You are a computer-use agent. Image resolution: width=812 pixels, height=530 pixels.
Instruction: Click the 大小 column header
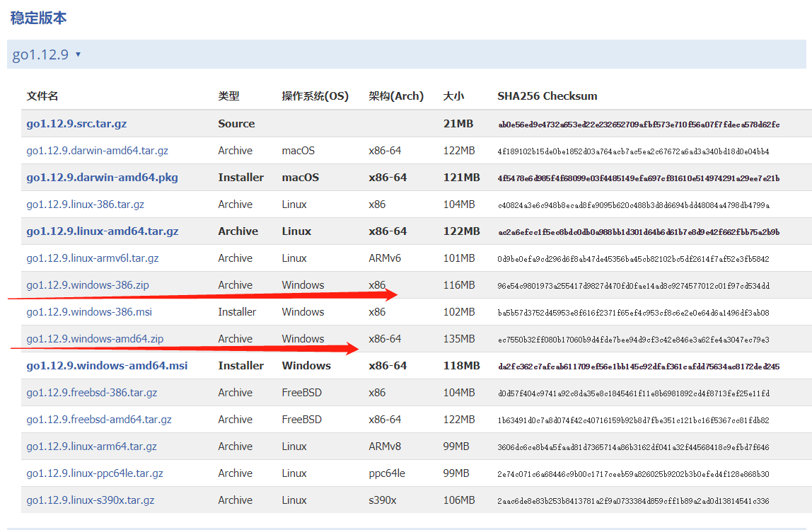(x=453, y=96)
